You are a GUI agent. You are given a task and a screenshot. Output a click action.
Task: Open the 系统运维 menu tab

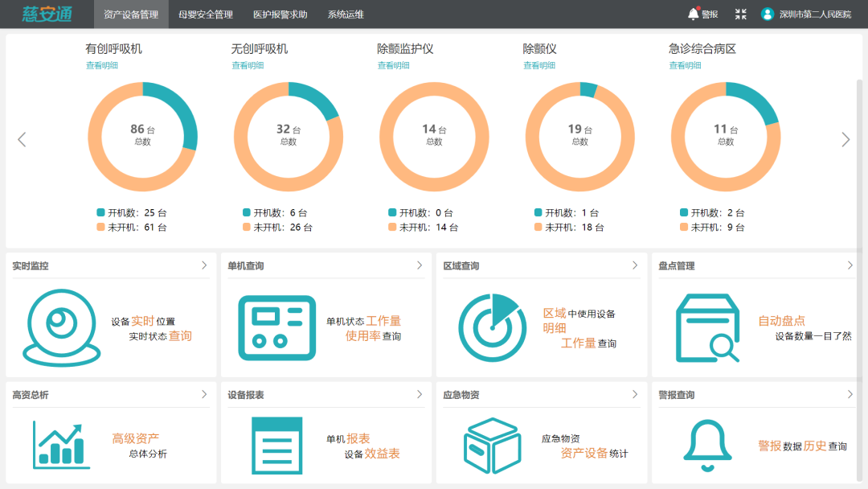coord(346,14)
